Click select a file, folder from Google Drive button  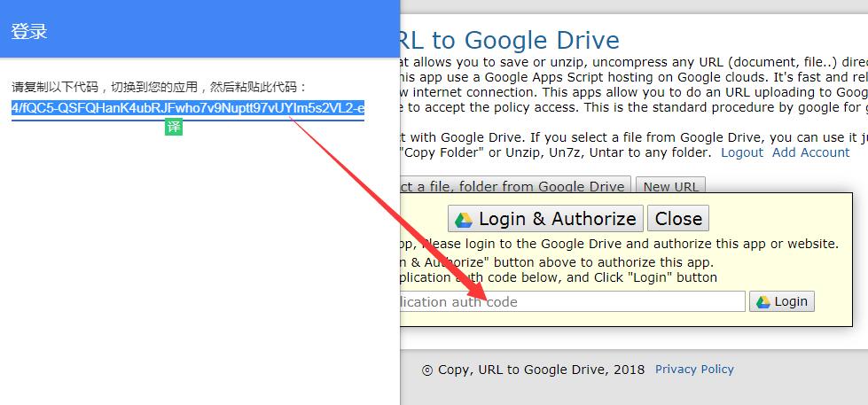pos(515,186)
